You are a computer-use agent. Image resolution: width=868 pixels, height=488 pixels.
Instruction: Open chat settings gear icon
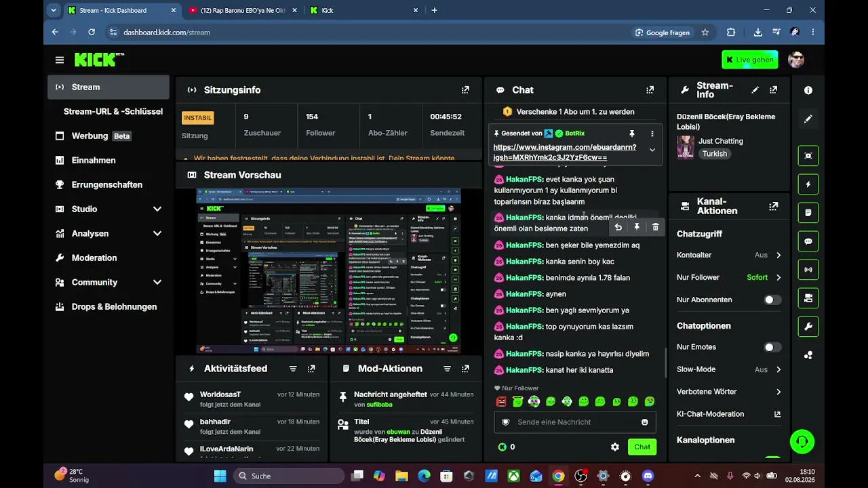tap(615, 447)
